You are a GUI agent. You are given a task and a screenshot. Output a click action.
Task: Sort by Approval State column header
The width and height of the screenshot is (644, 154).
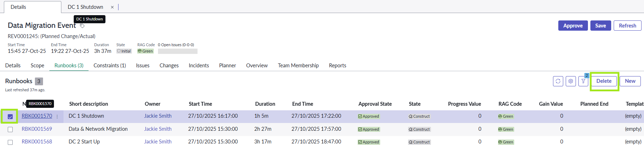[x=375, y=104]
